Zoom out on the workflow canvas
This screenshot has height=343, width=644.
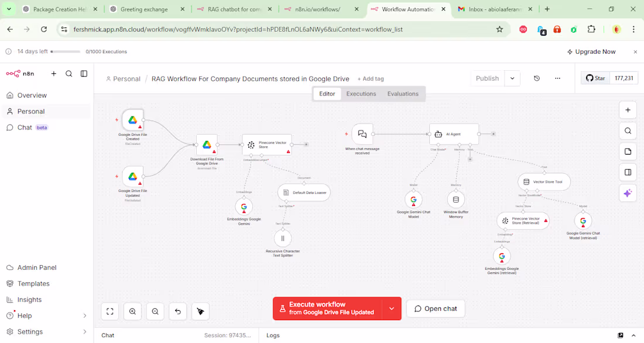pos(155,311)
